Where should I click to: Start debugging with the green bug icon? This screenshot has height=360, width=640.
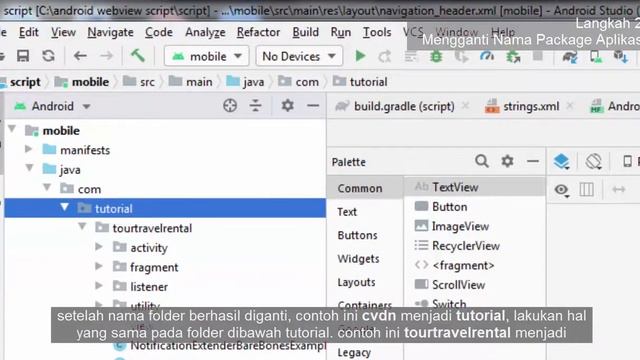436,56
